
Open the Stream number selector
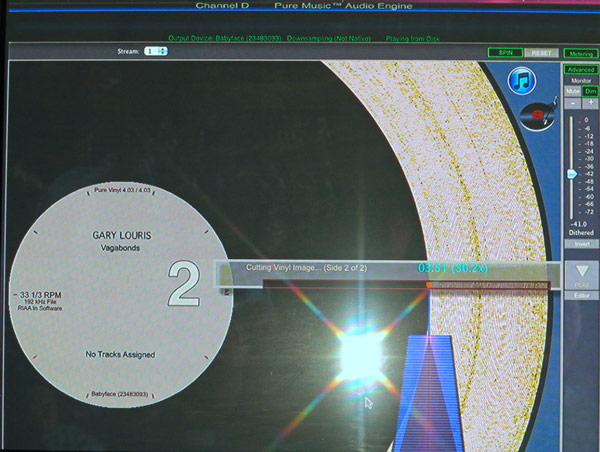click(155, 51)
